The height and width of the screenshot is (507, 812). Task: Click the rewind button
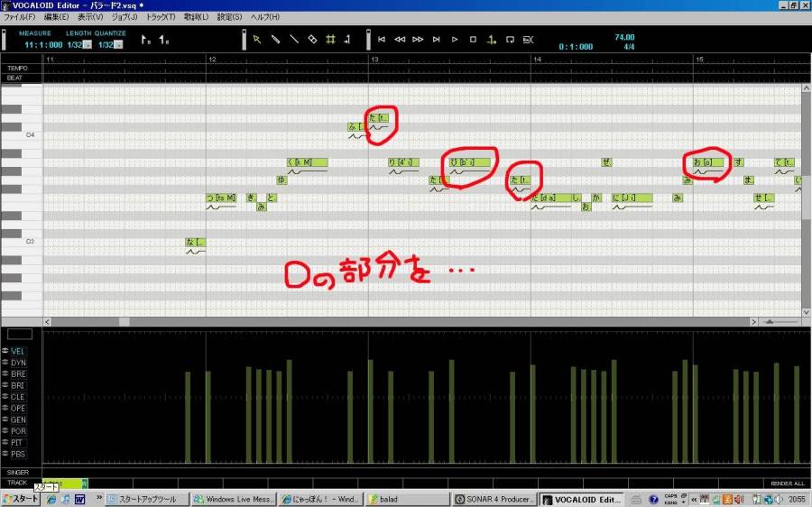pyautogui.click(x=400, y=40)
